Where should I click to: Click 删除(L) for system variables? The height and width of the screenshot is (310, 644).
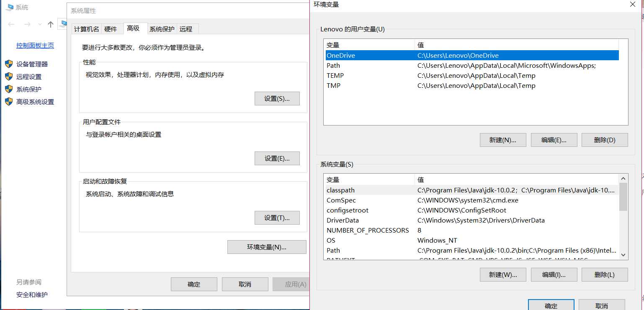[x=605, y=275]
